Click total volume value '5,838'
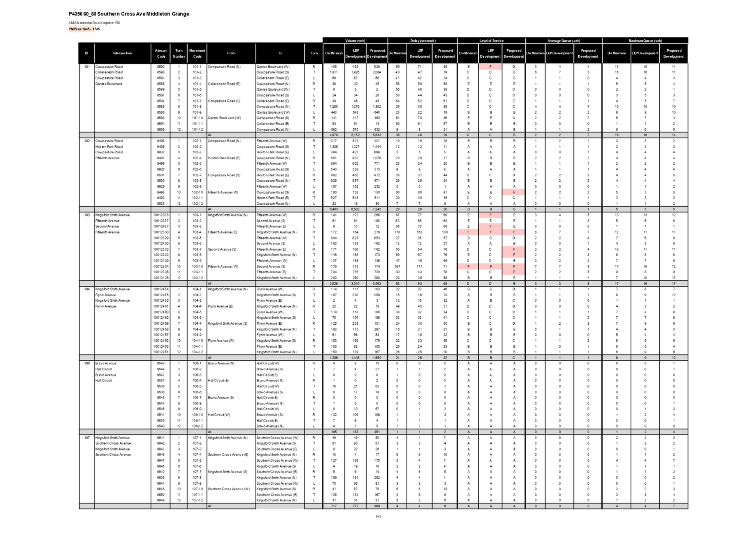Viewport: 756px width, 534px height. (377, 135)
